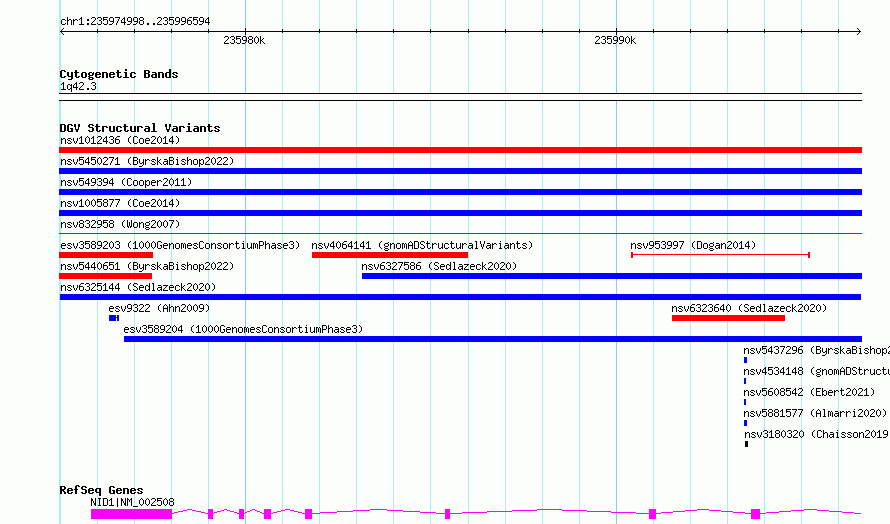
Task: Click the large first NID1 exon block
Action: 131,514
